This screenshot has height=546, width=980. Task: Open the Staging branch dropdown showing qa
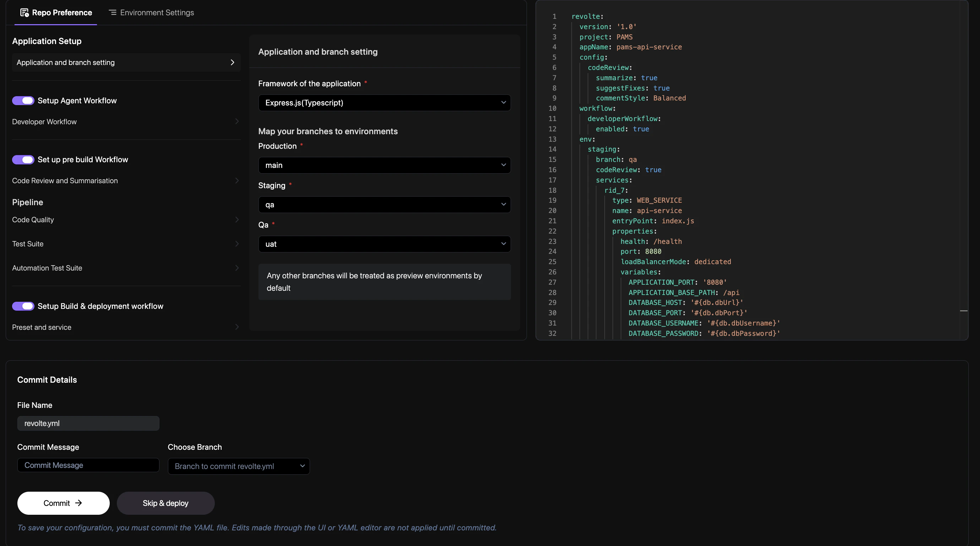point(384,205)
